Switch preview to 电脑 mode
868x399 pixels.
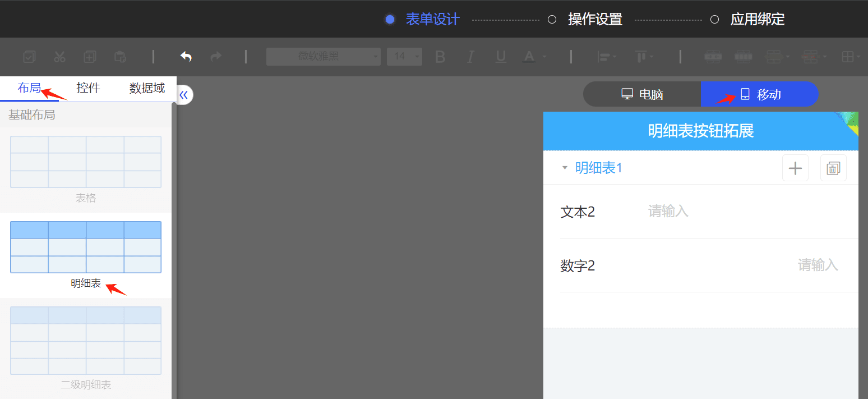(x=642, y=94)
